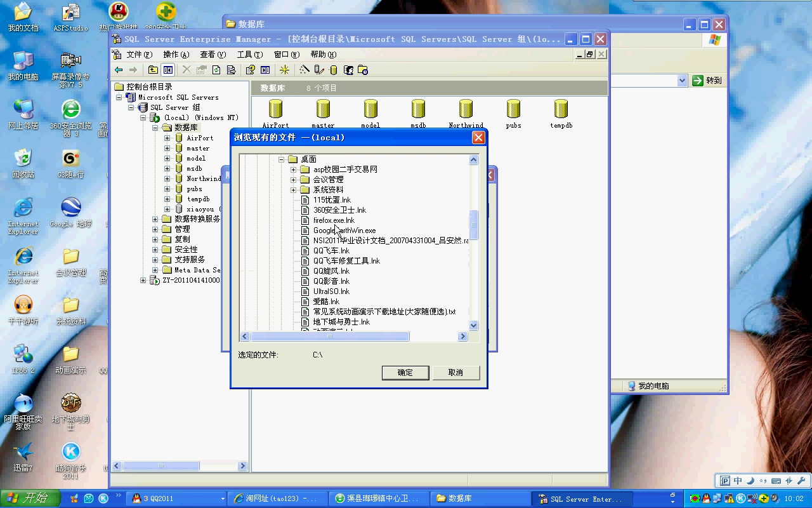Screen dimensions: 812x508
Task: Click the Up one level folder icon
Action: click(153, 70)
